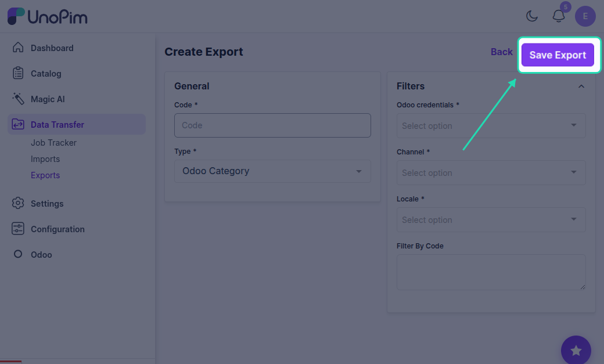The height and width of the screenshot is (364, 604).
Task: Click the Configuration sliders icon
Action: [18, 228]
